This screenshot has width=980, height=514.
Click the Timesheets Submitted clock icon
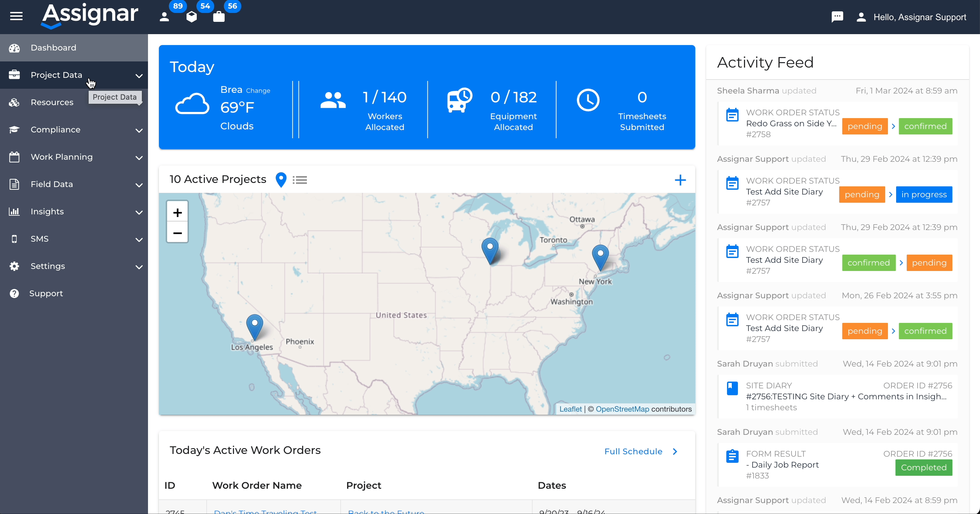point(588,100)
